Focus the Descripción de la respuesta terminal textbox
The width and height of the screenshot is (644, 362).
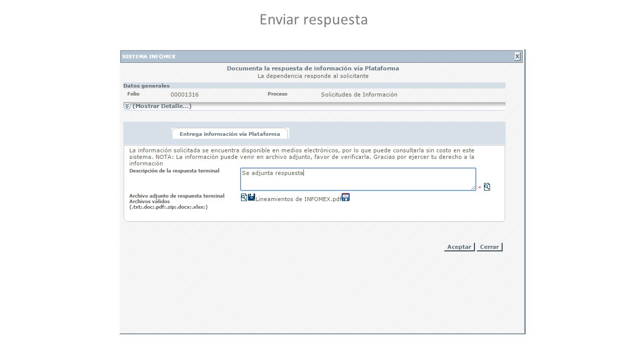tap(358, 179)
